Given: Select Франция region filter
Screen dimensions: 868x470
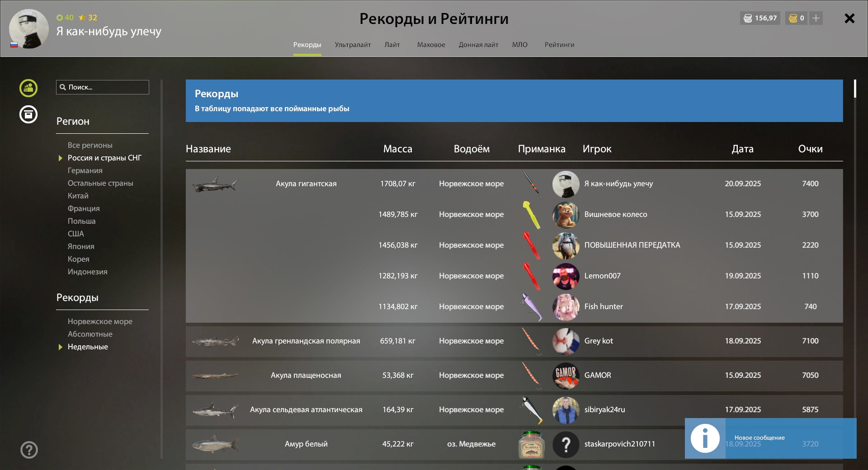Looking at the screenshot, I should pyautogui.click(x=84, y=208).
